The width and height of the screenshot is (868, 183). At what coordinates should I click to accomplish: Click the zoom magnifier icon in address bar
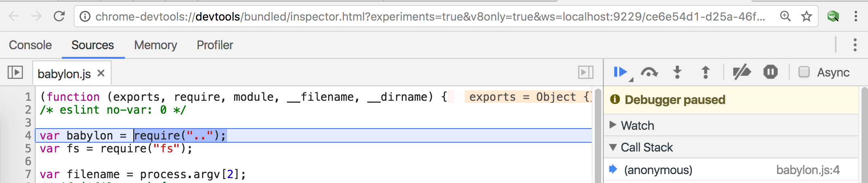click(x=785, y=16)
